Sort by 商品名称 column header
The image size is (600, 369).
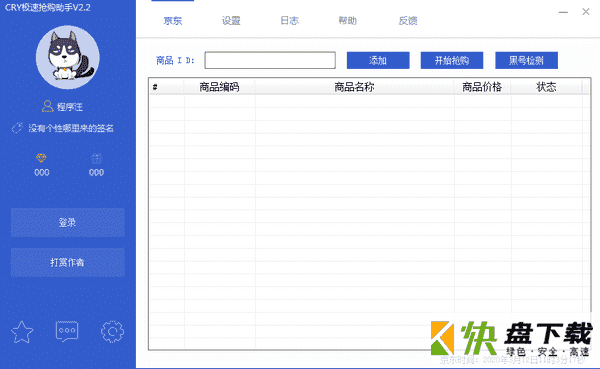point(354,87)
